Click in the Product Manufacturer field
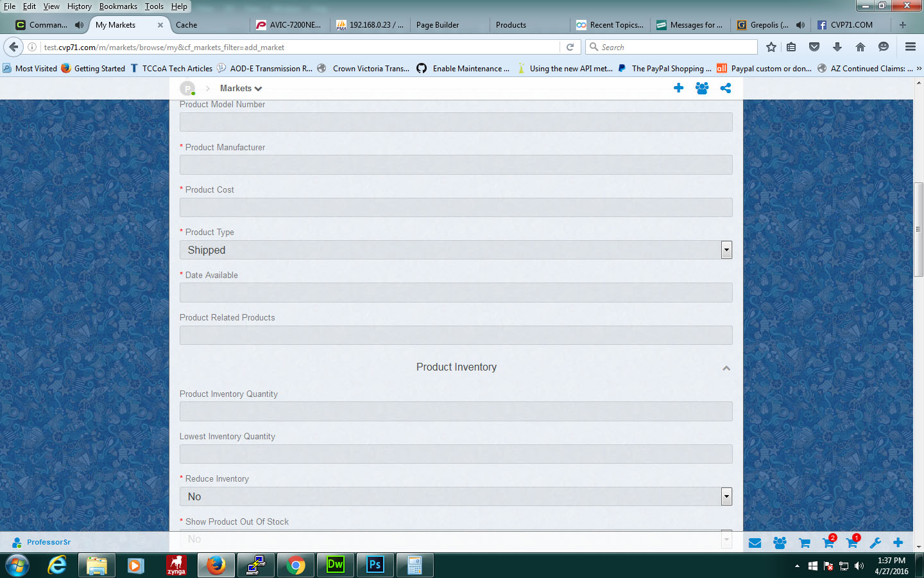 (456, 164)
